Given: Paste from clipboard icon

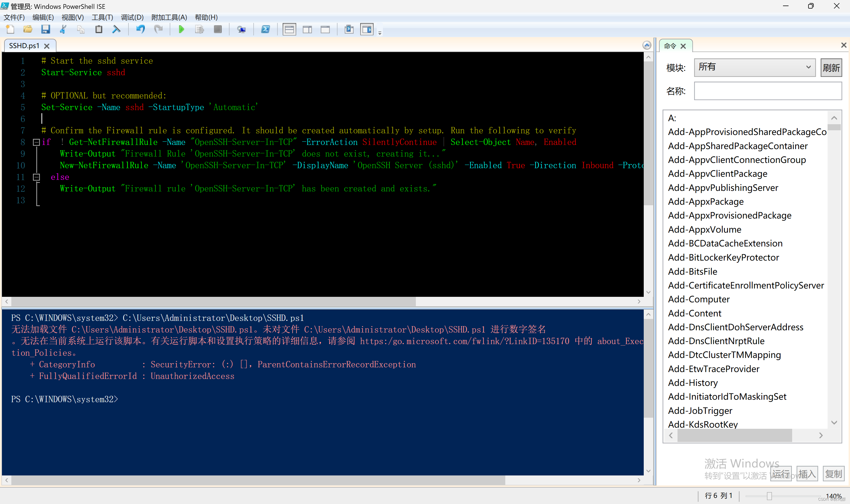Looking at the screenshot, I should (99, 30).
